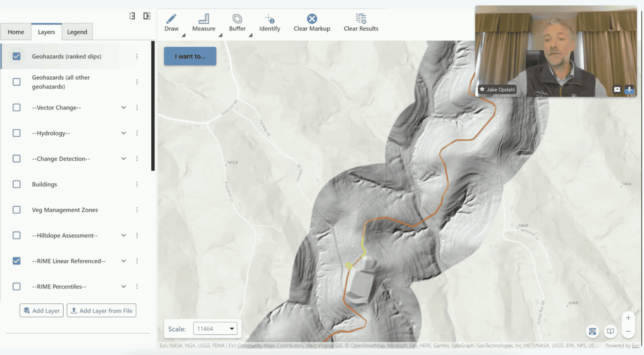
Task: Click Add Layer from File button
Action: tap(101, 311)
